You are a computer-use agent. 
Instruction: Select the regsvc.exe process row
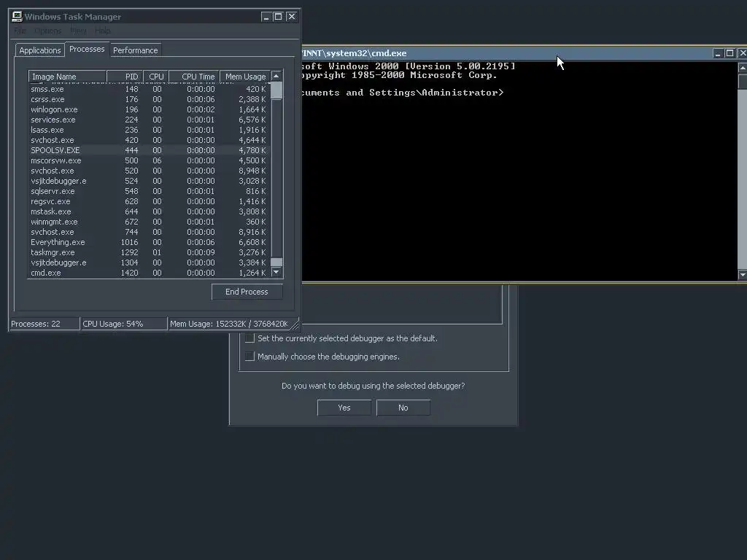coord(149,201)
